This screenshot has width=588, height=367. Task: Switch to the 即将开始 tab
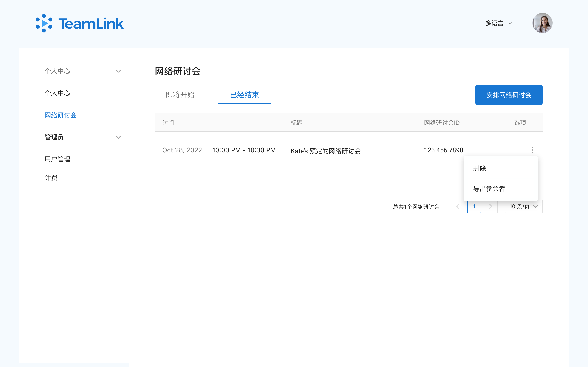pos(180,95)
